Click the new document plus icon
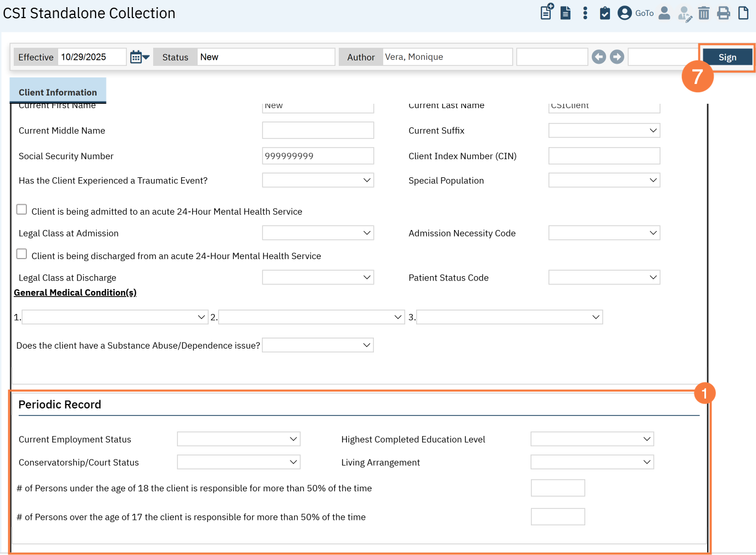756x555 pixels. coord(547,12)
